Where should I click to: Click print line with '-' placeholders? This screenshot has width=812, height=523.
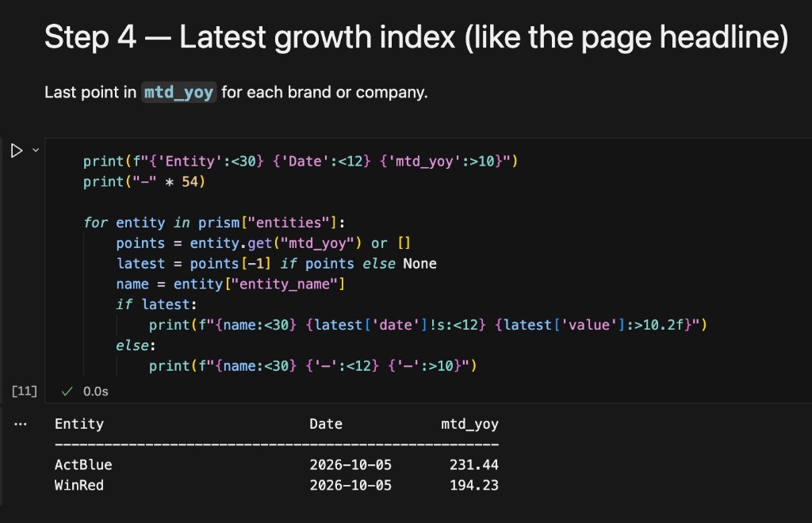(312, 366)
